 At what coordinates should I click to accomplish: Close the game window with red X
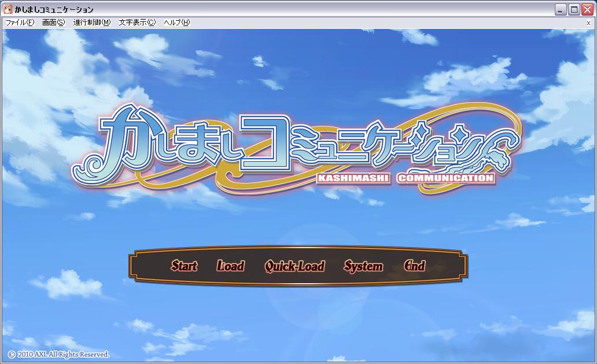[588, 9]
